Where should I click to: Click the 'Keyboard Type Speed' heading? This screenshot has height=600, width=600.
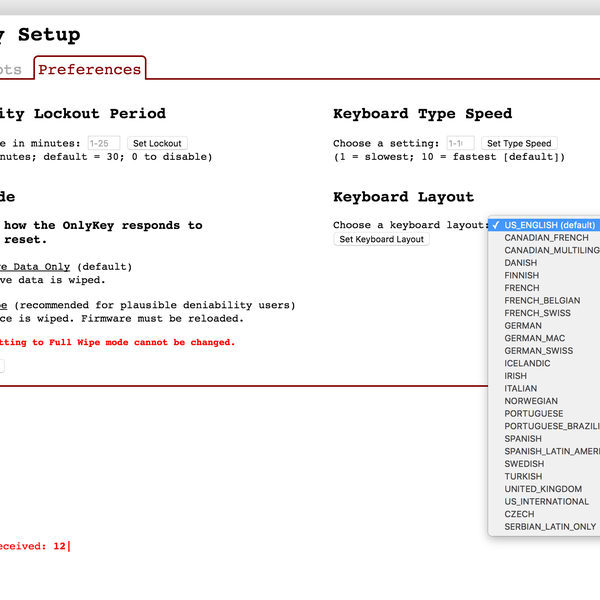click(x=422, y=114)
